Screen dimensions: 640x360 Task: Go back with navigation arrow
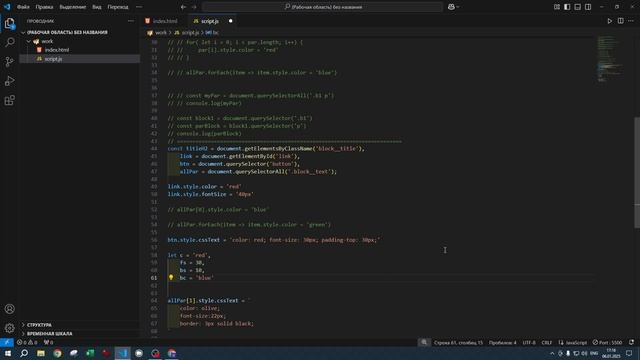(183, 7)
